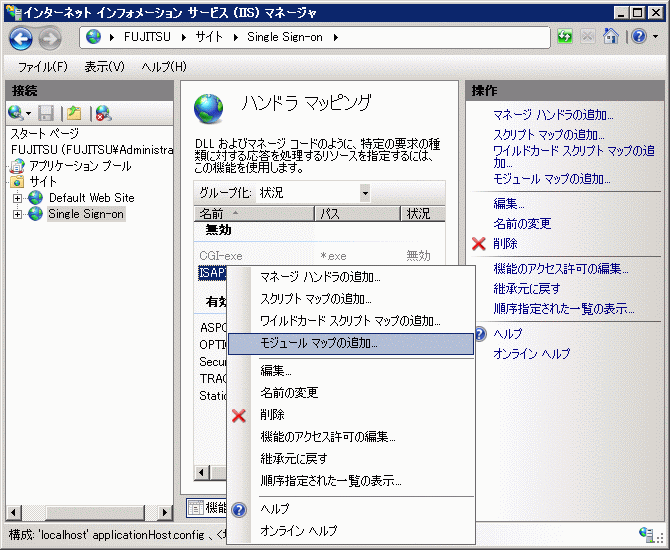Click the delete connection icon
The height and width of the screenshot is (550, 670).
pyautogui.click(x=103, y=113)
